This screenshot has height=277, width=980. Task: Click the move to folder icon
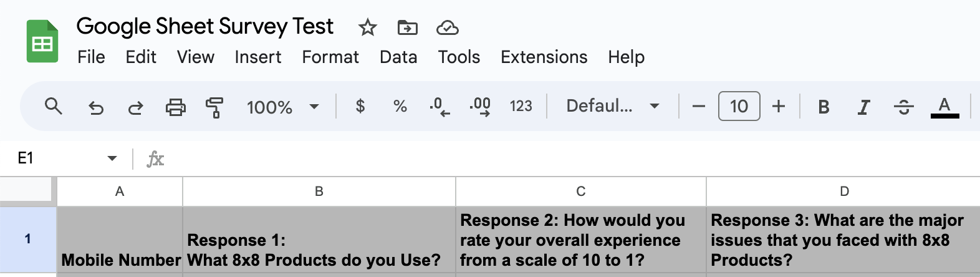pos(407,27)
